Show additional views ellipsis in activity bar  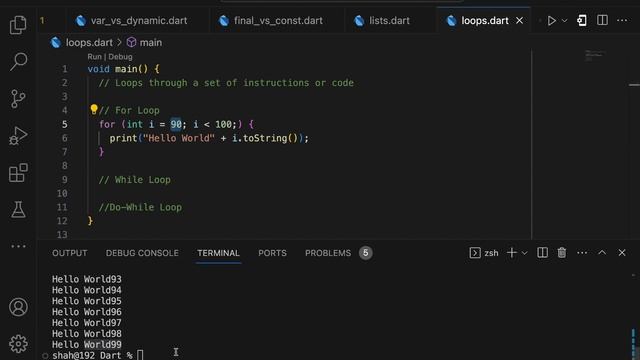[18, 246]
